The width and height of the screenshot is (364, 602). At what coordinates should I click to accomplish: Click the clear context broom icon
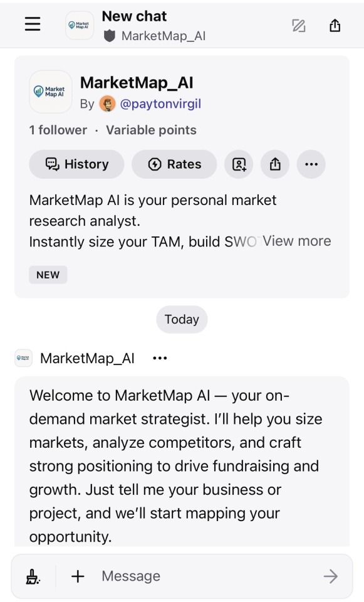33,576
